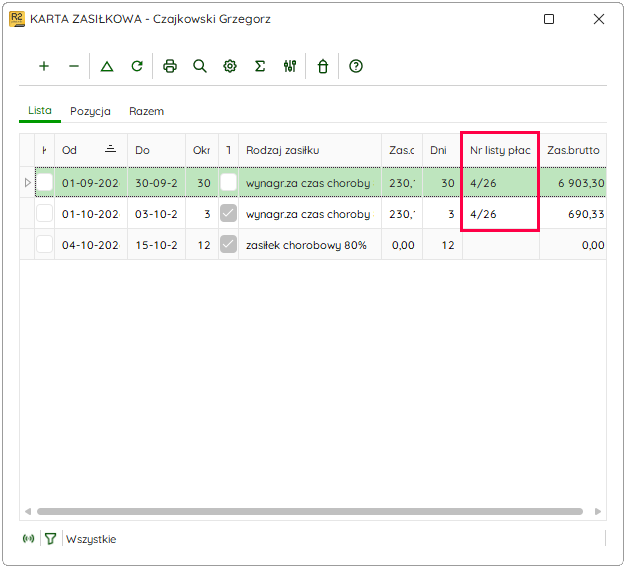Click the sigma sum icon

point(260,66)
